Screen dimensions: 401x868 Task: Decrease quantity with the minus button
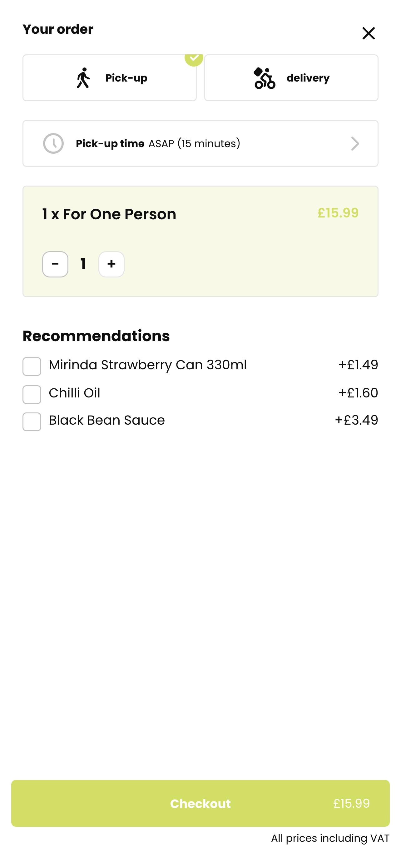(x=55, y=264)
